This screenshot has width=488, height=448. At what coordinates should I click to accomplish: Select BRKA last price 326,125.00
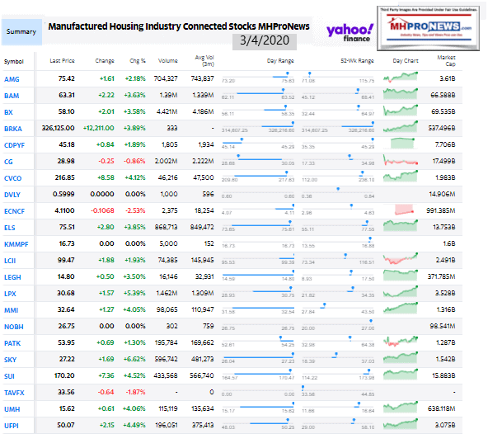tap(59, 128)
